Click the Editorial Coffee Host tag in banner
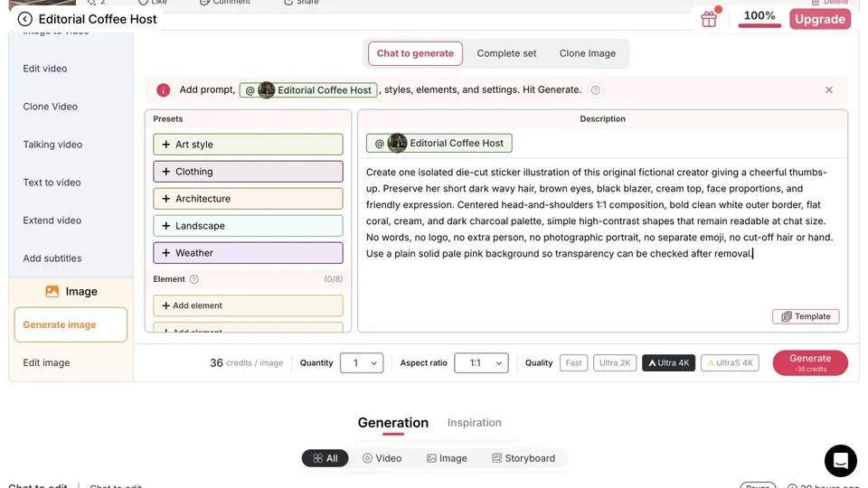Screen dimensions: 868x488 click(x=308, y=90)
